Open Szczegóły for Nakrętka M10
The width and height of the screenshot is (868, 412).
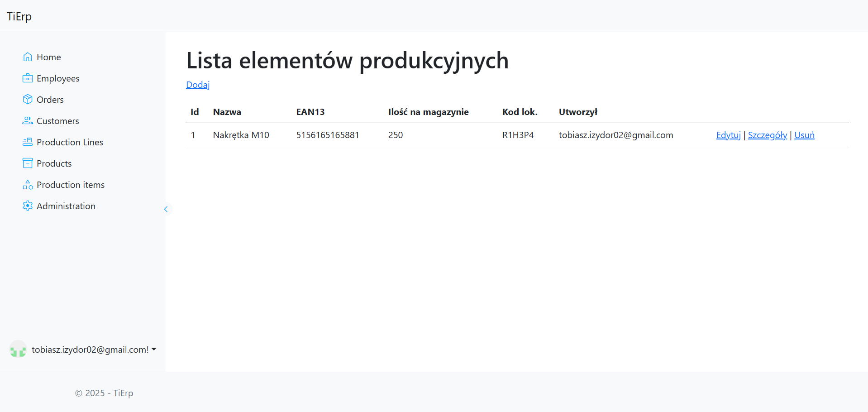(x=767, y=135)
